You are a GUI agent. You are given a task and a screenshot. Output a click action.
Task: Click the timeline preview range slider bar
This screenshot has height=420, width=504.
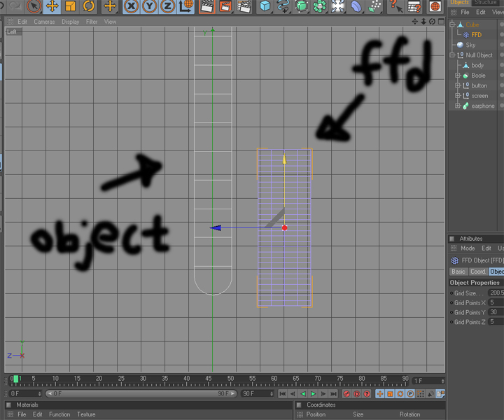[141, 393]
